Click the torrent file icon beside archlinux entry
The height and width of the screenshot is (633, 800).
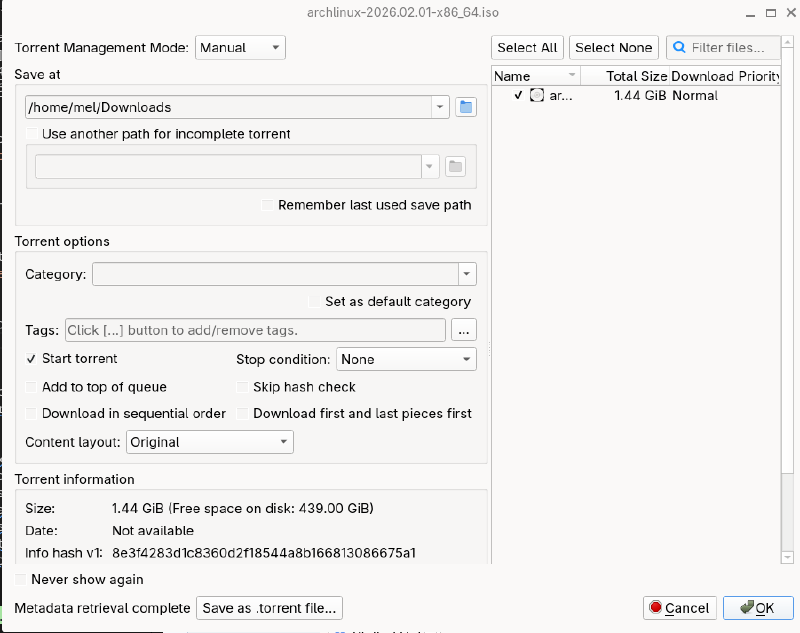point(536,95)
